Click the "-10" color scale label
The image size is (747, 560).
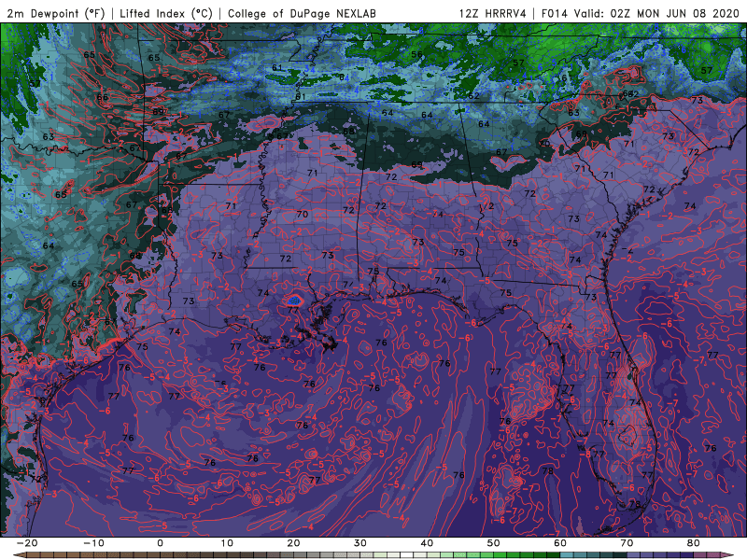(93, 543)
